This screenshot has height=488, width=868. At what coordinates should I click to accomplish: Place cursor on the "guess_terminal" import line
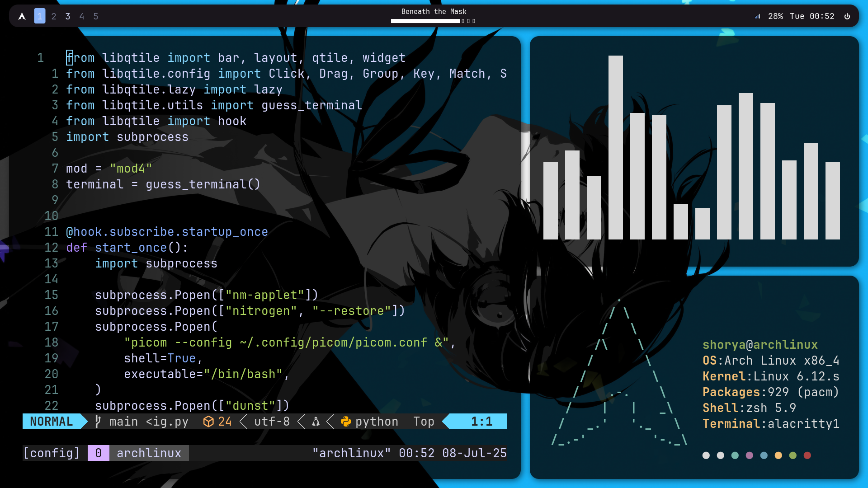[214, 105]
